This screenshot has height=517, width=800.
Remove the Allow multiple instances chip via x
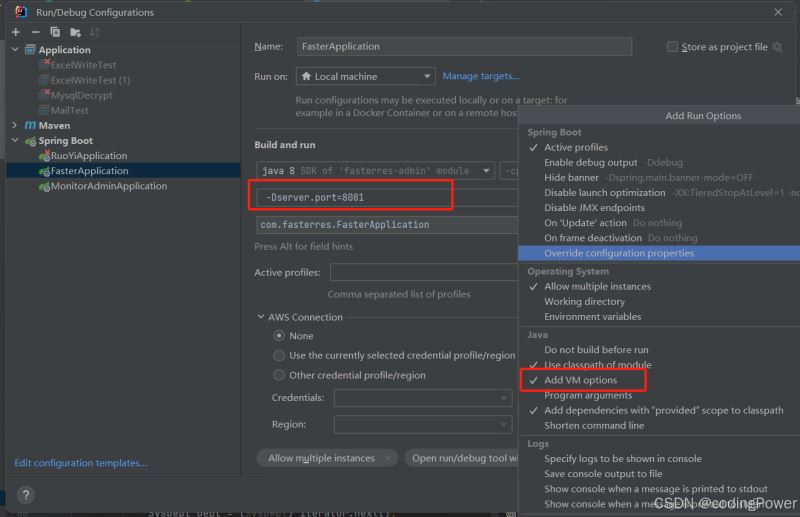point(388,458)
